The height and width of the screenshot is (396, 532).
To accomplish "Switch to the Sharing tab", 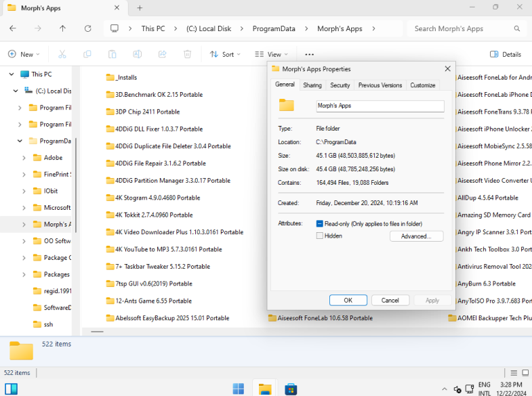I will 312,85.
